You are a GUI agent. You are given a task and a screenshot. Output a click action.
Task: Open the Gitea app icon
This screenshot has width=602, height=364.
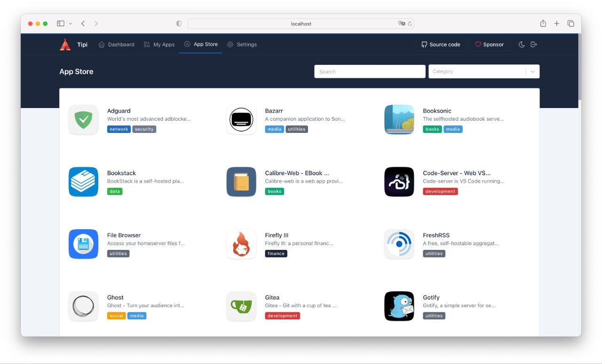[x=241, y=306]
